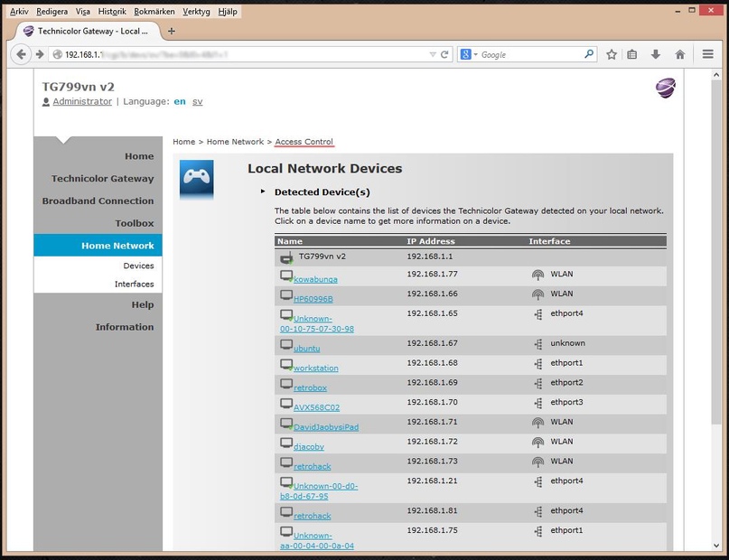The image size is (729, 560).
Task: Switch language to en
Action: coord(180,101)
